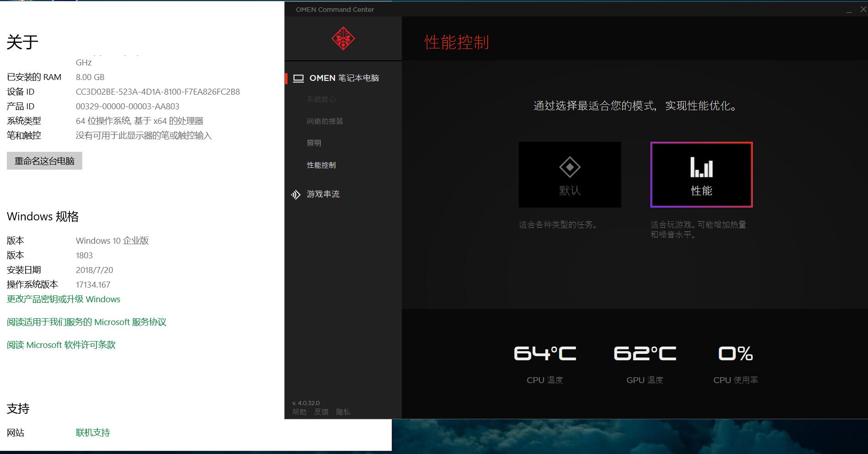Click the OMEN Command Center title text

click(335, 10)
